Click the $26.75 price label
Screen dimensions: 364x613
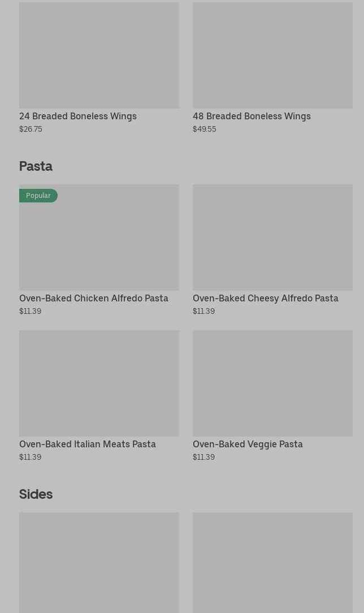click(31, 129)
